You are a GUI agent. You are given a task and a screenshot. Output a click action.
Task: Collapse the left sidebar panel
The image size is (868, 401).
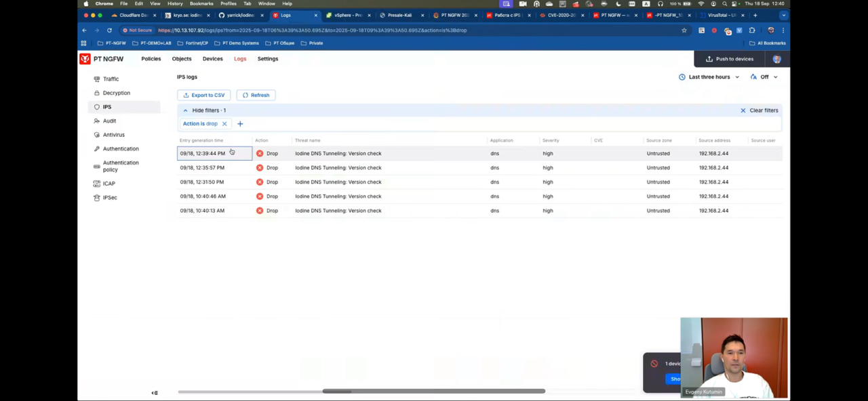(155, 393)
